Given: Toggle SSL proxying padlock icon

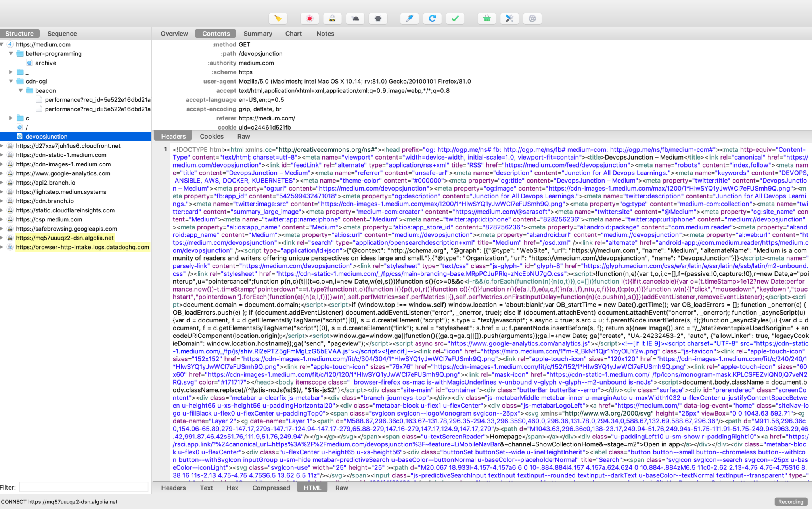Looking at the screenshot, I should coord(332,18).
